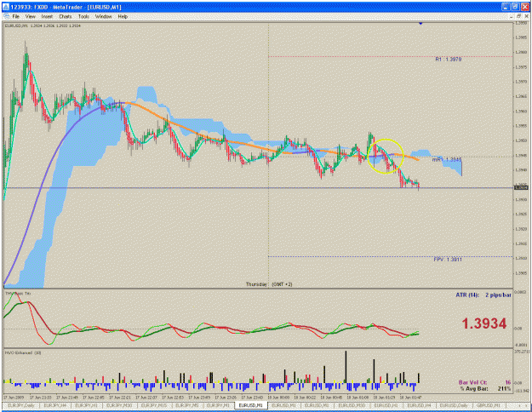The height and width of the screenshot is (412, 532).
Task: Open the File menu
Action: 15,16
